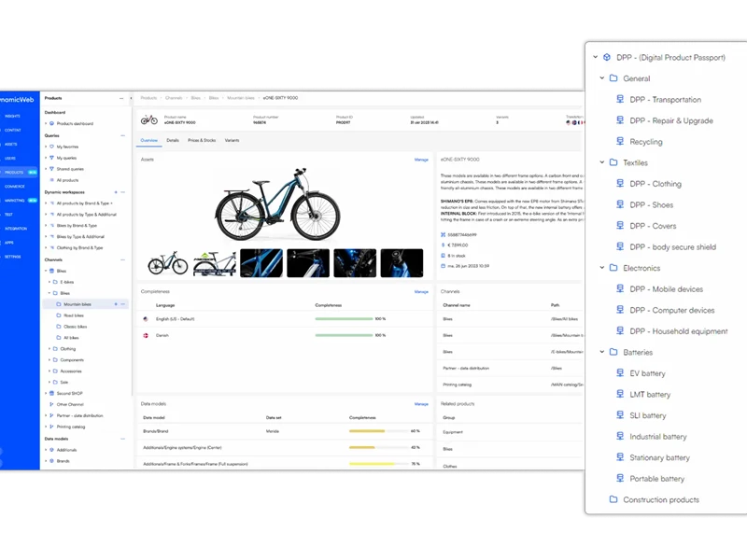Image resolution: width=747 pixels, height=560 pixels.
Task: Select the first bike thumbnail image
Action: click(167, 263)
